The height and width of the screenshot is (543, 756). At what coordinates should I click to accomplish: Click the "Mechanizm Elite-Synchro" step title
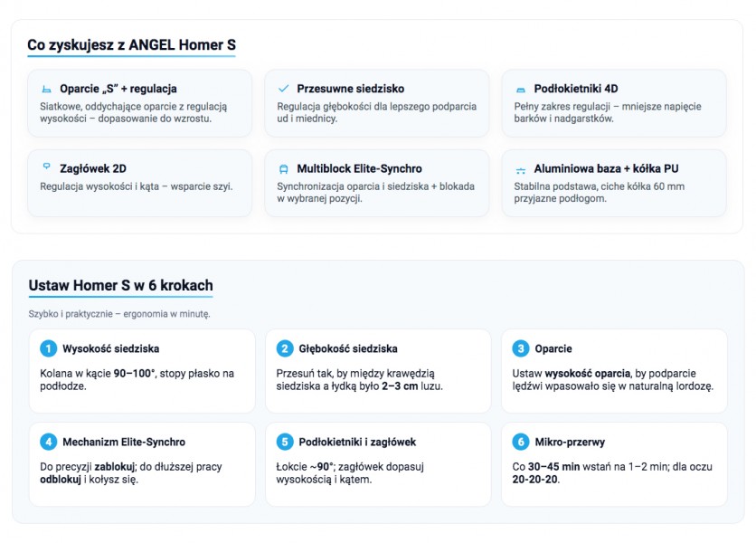click(x=124, y=442)
